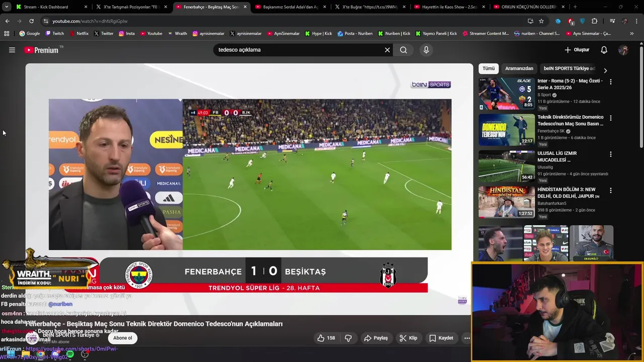Viewport: 644px width, 362px height.
Task: Save the video with Kaydet
Action: point(441,338)
